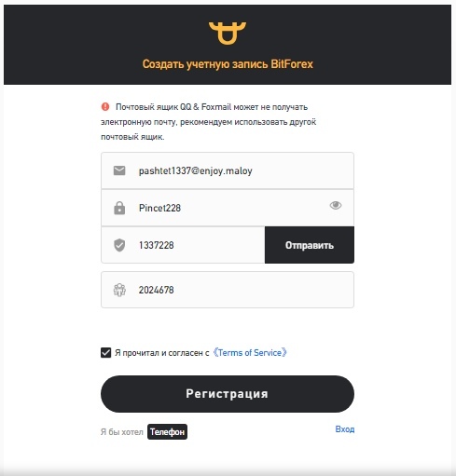Click the BitForex bull logo
The height and width of the screenshot is (476, 456).
point(228,33)
